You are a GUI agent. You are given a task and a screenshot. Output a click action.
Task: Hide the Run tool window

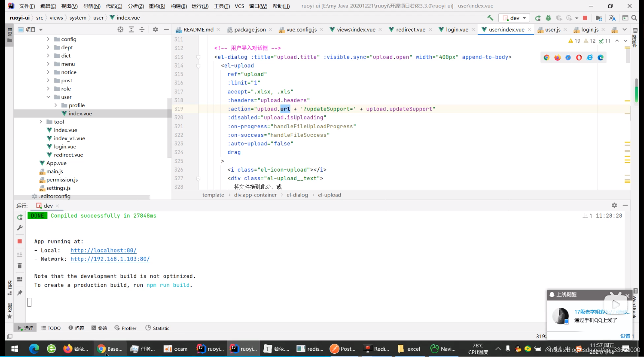[625, 205]
